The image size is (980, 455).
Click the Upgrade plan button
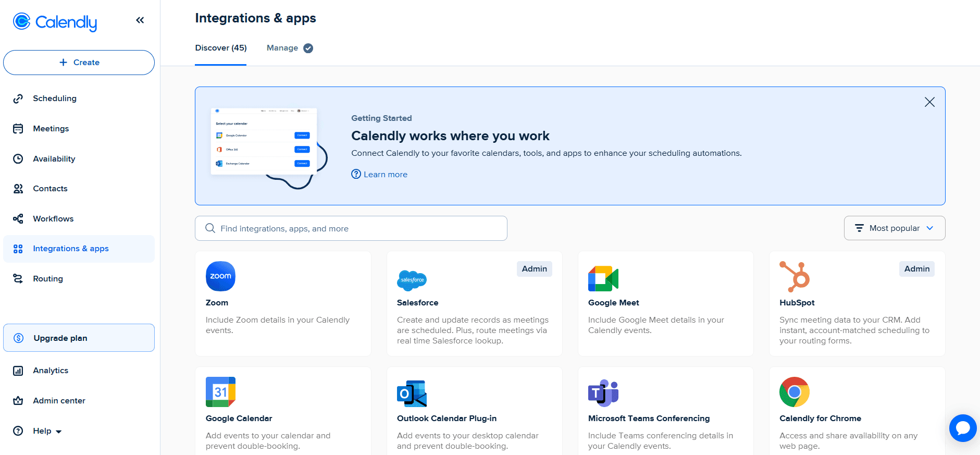coord(79,338)
